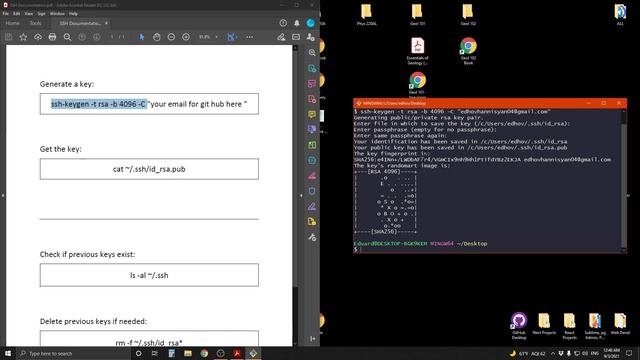The width and height of the screenshot is (640, 360).
Task: Click the taskbar search box
Action: (x=73, y=353)
